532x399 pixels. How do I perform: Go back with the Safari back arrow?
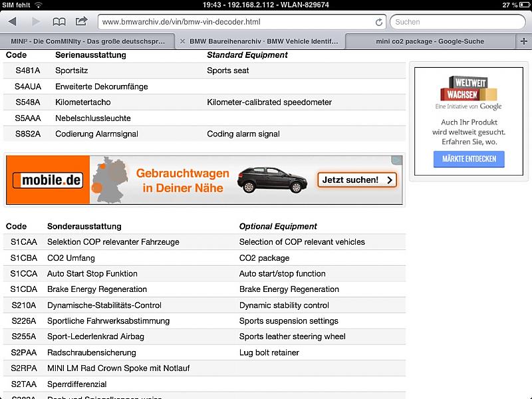pos(13,22)
